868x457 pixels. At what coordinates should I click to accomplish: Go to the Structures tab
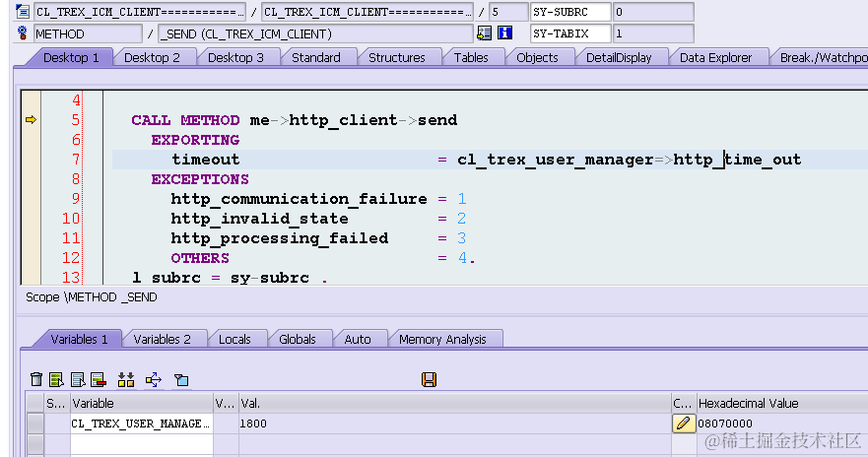pos(397,57)
